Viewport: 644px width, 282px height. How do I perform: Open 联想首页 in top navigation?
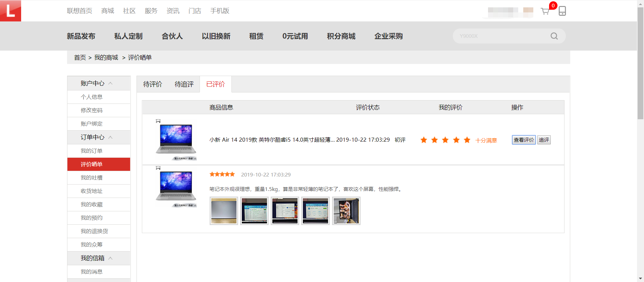tap(79, 11)
